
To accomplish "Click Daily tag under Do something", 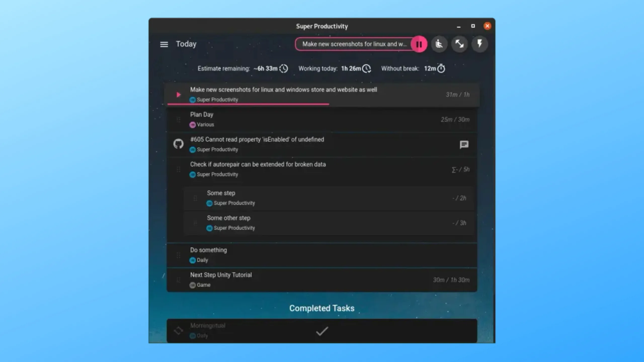I will click(x=199, y=260).
